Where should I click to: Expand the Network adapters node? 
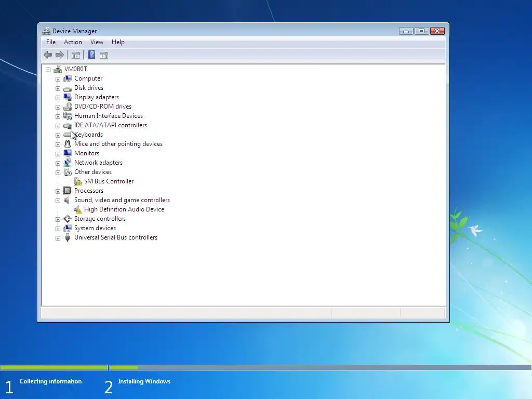(x=58, y=163)
